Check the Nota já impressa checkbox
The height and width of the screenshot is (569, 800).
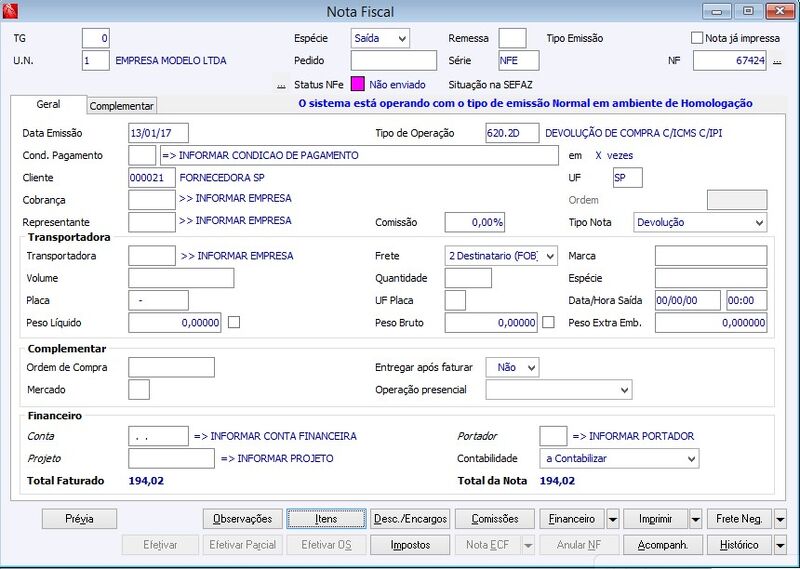tap(696, 38)
